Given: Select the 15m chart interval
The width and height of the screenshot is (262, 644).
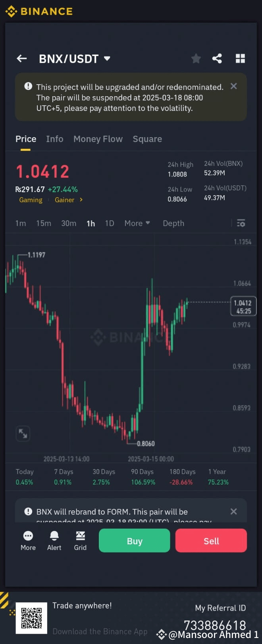Looking at the screenshot, I should pos(44,223).
